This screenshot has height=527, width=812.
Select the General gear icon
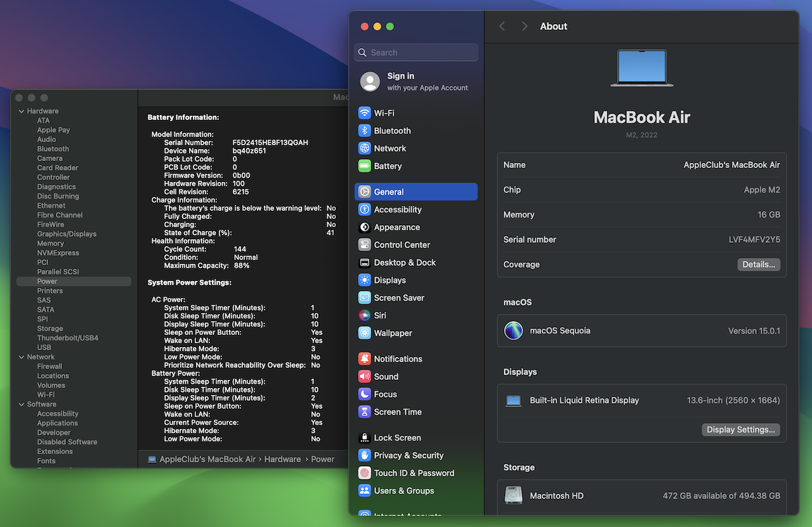click(x=364, y=192)
